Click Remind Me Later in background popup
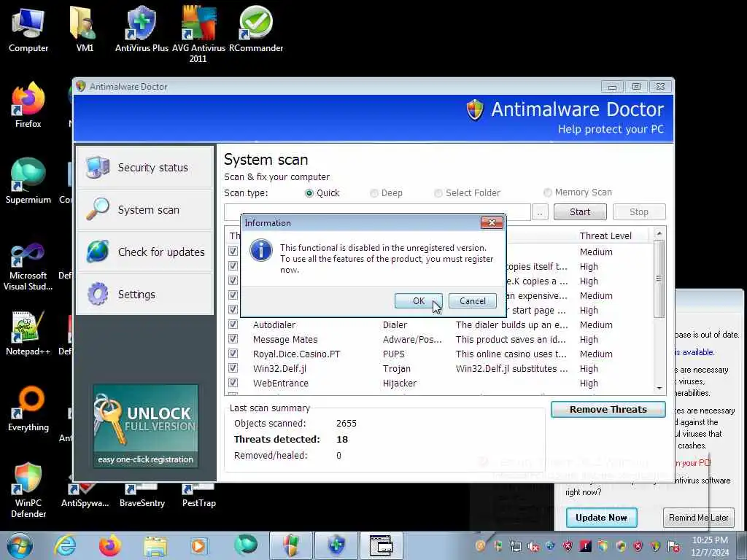 [x=698, y=518]
